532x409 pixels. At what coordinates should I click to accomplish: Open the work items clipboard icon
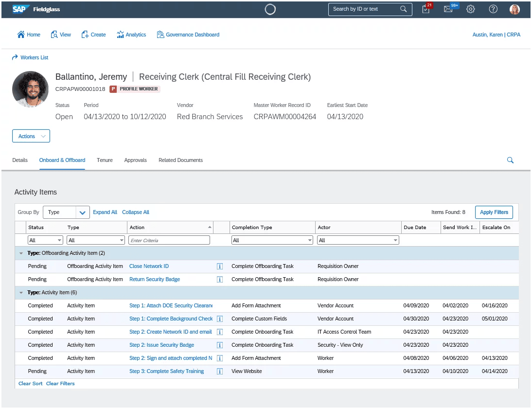pyautogui.click(x=426, y=9)
